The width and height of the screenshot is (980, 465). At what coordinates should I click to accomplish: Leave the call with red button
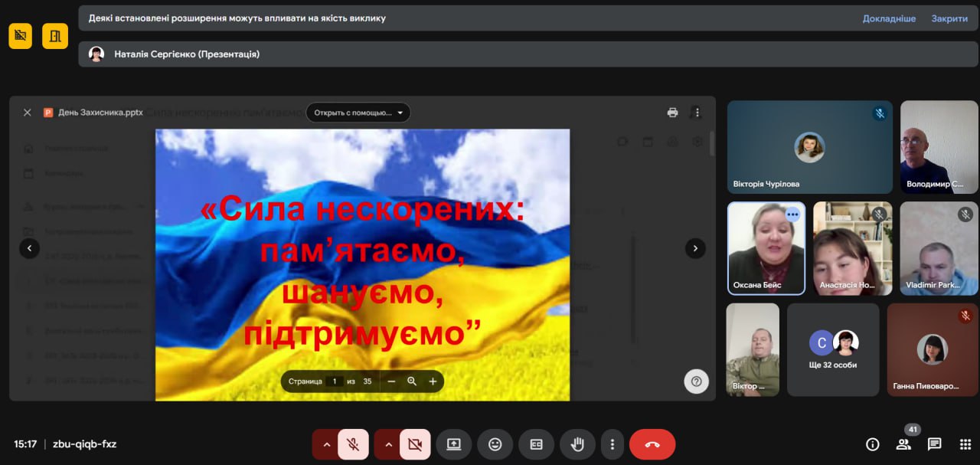(x=652, y=444)
